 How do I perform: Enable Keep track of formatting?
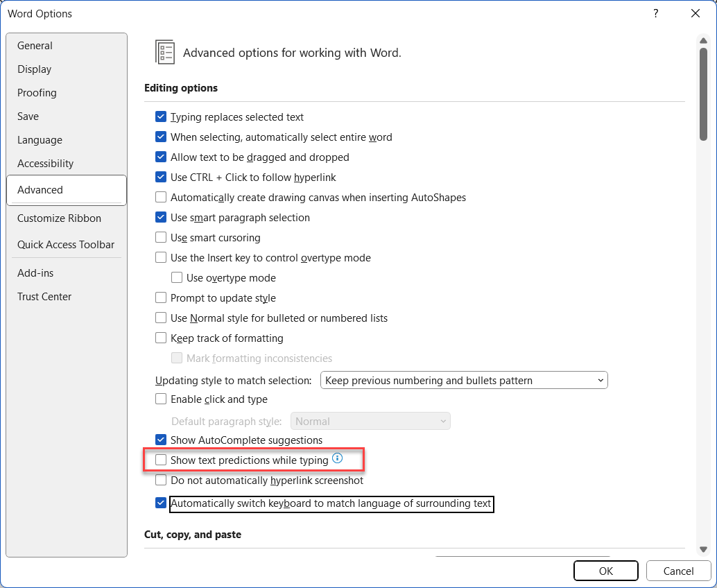click(160, 338)
